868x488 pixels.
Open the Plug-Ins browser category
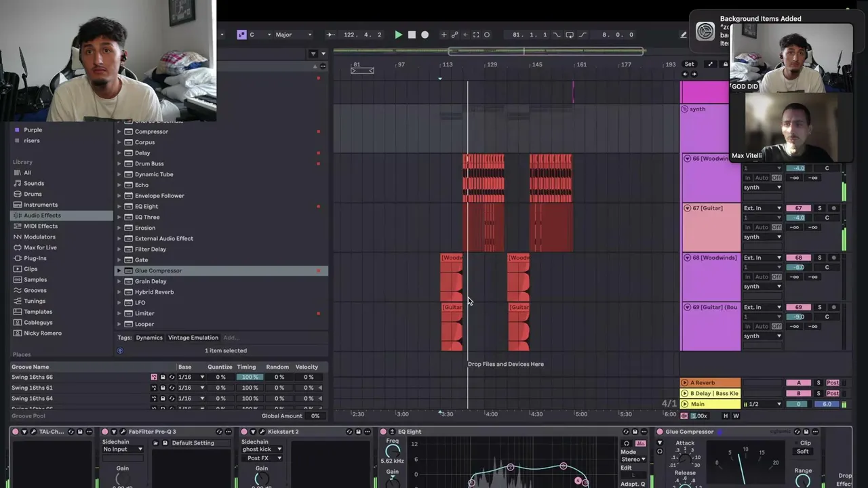coord(62,258)
